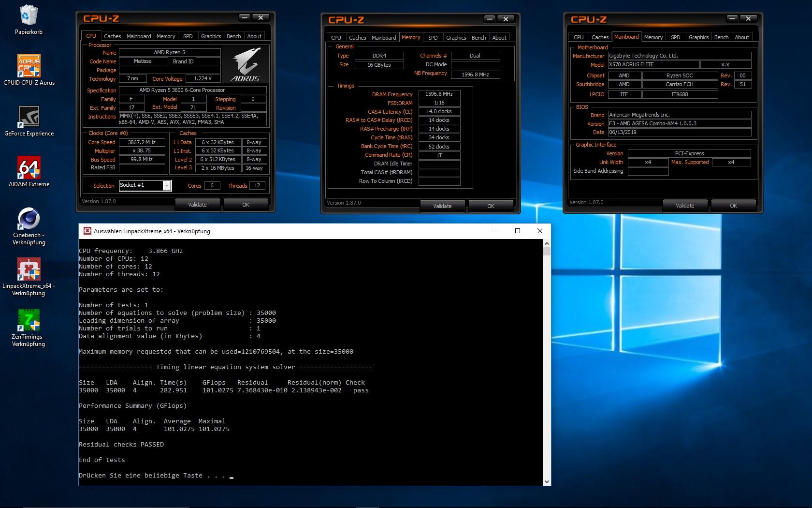The image size is (812, 508).
Task: Click the AORUS logo in left CPU-Z window
Action: 246,64
